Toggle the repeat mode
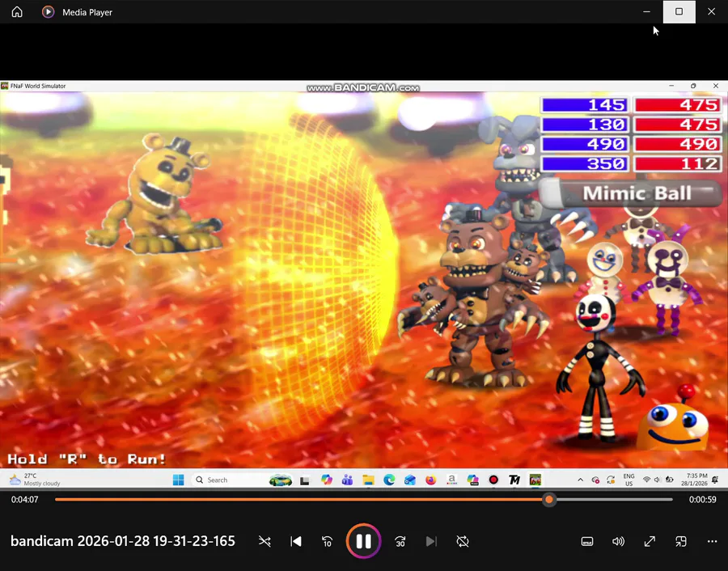The image size is (728, 571). 463,541
